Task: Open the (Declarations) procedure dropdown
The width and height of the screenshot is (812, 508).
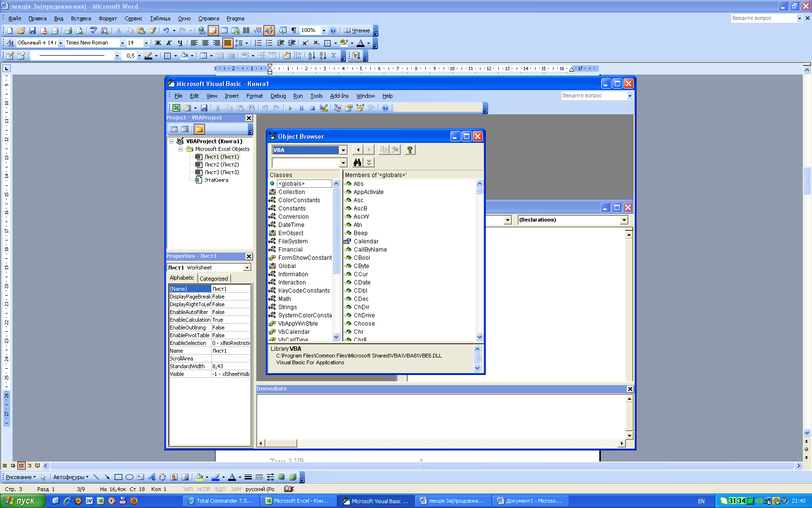Action: (x=624, y=220)
